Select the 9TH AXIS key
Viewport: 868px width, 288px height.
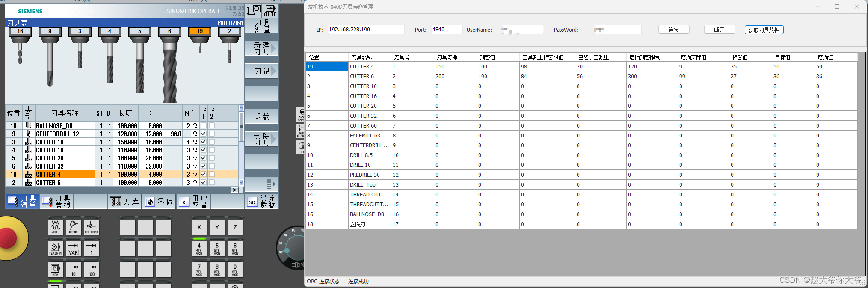point(235,270)
